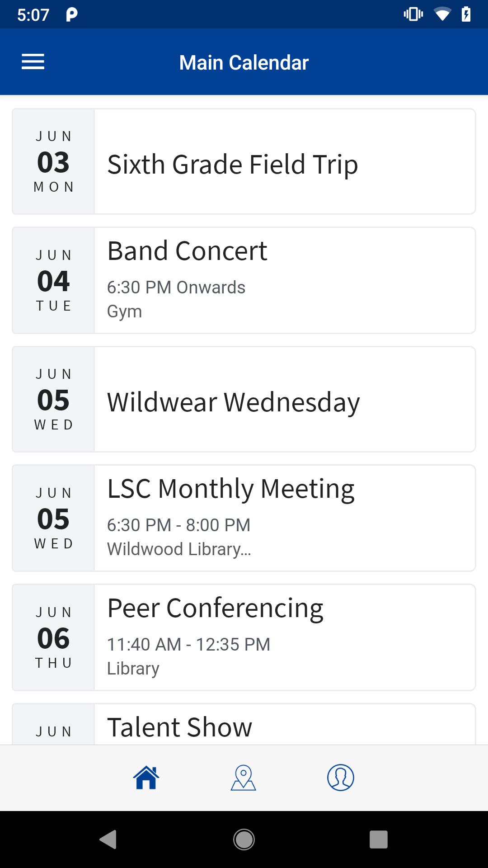This screenshot has height=868, width=488.
Task: Select the Jun 03 Mon date tile
Action: tap(53, 161)
